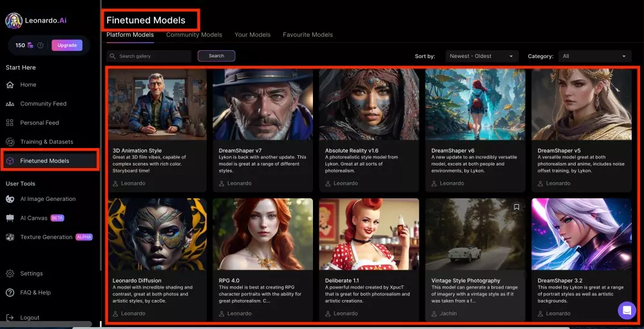Click the FAQ & Help question icon
The height and width of the screenshot is (329, 644).
pos(10,292)
